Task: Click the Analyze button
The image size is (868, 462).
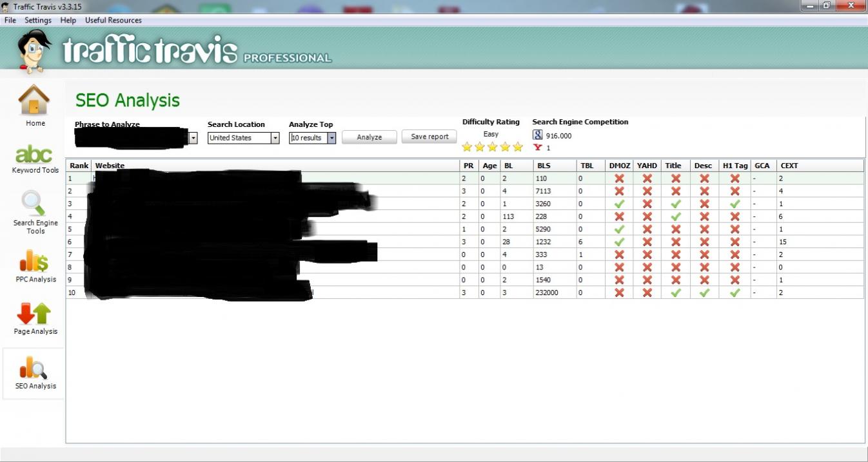Action: pyautogui.click(x=370, y=137)
